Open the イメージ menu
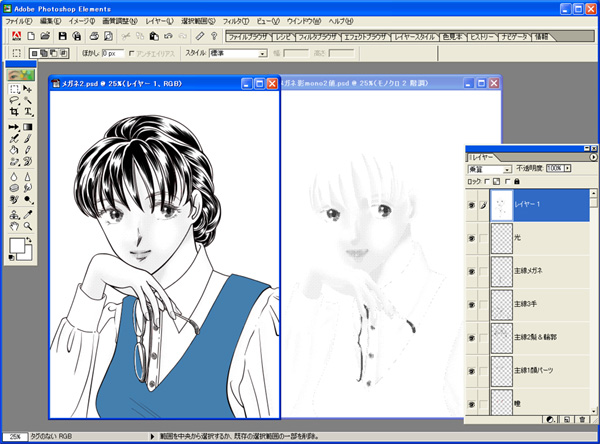The width and height of the screenshot is (600, 444). coord(82,21)
